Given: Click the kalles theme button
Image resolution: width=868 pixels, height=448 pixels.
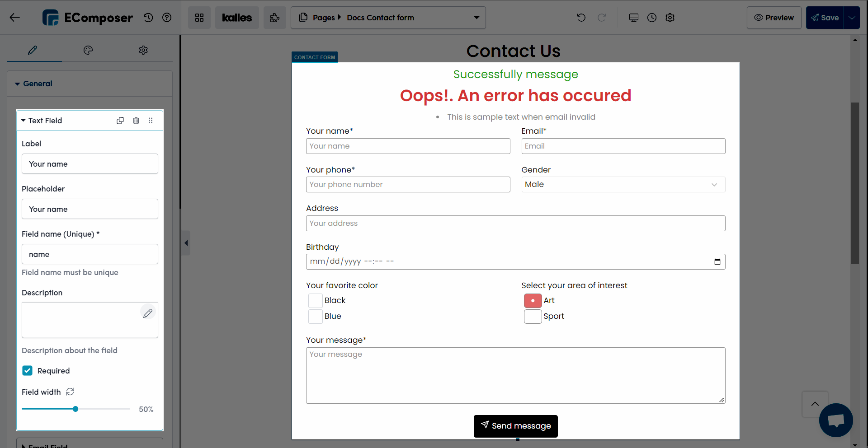Looking at the screenshot, I should 237,18.
